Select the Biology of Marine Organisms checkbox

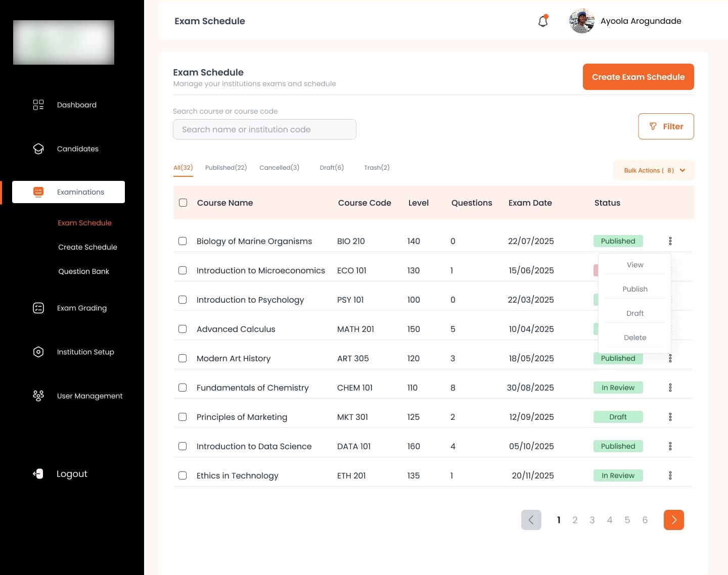click(183, 241)
